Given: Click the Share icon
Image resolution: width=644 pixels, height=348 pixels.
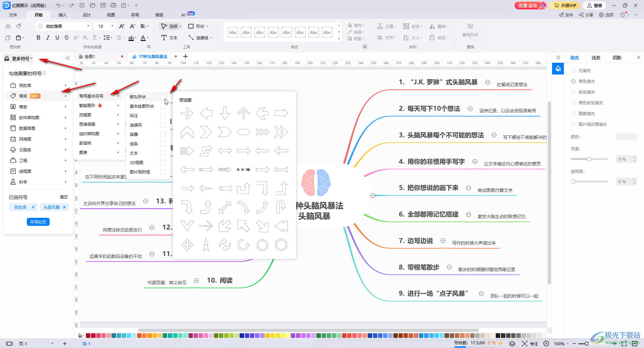Looking at the screenshot, I should pos(586,15).
